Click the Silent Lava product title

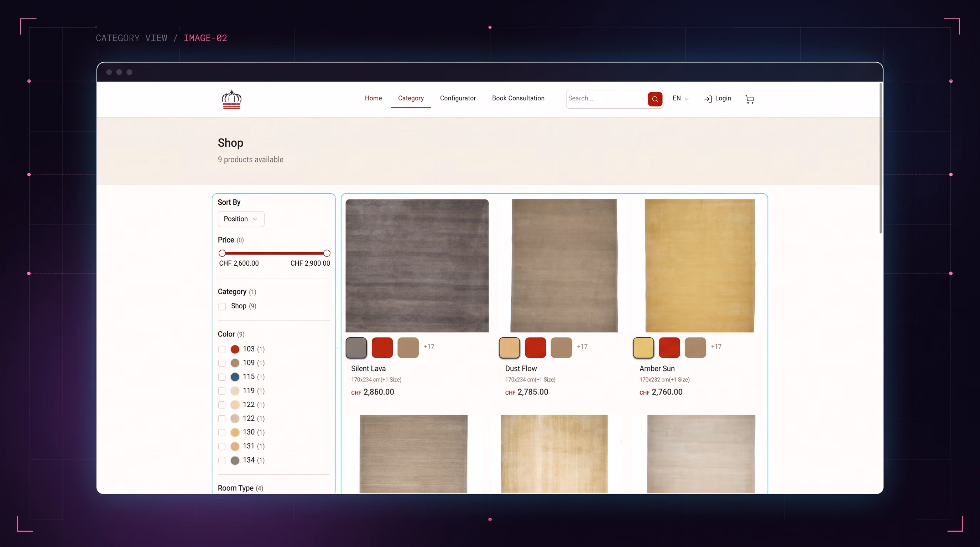(368, 369)
